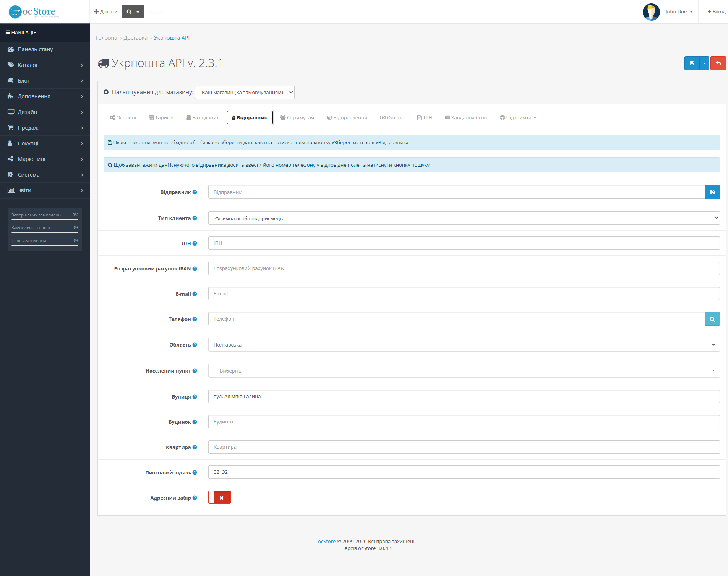Expand the Покупці sidebar menu
Image resolution: width=728 pixels, height=576 pixels.
tap(45, 143)
